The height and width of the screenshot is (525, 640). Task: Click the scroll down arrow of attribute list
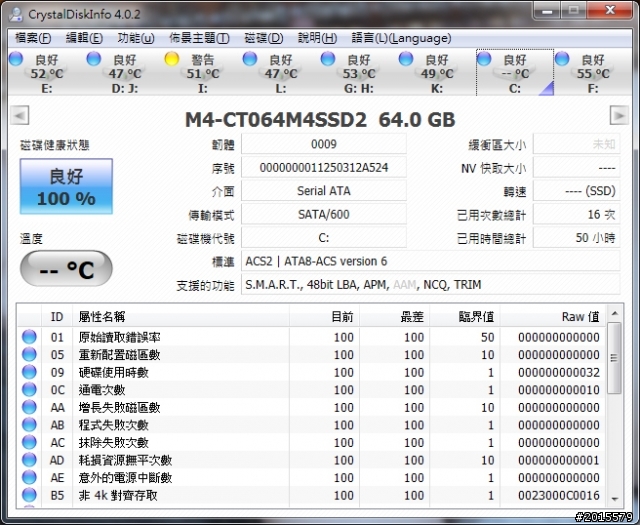pyautogui.click(x=614, y=499)
